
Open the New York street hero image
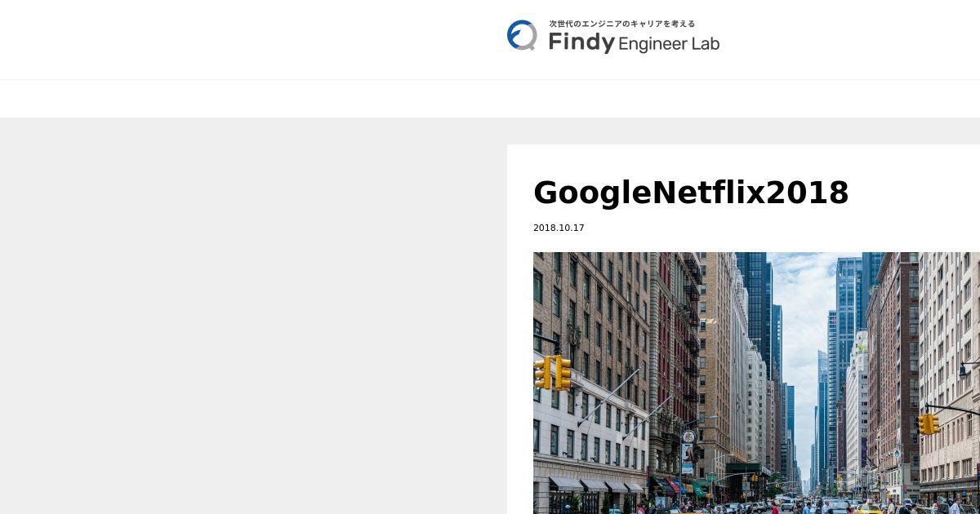coord(756,383)
